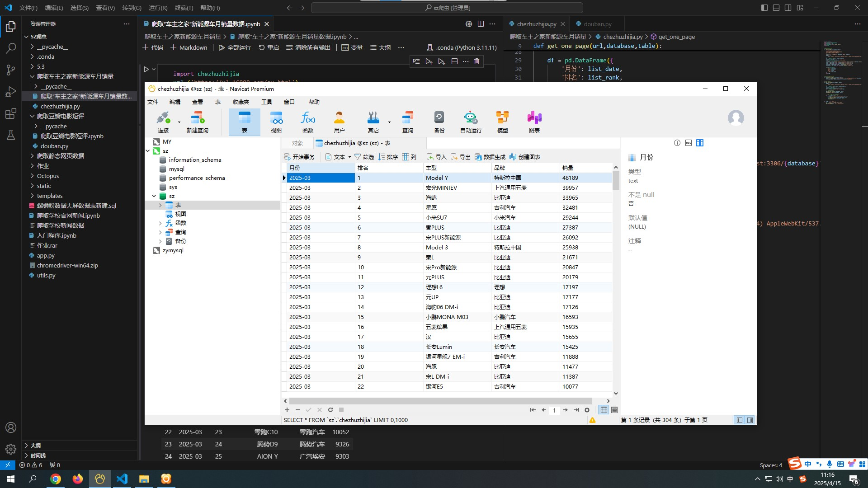Viewport: 868px width, 488px height.
Task: Switch to the douban.py editor tab
Action: coord(597,24)
